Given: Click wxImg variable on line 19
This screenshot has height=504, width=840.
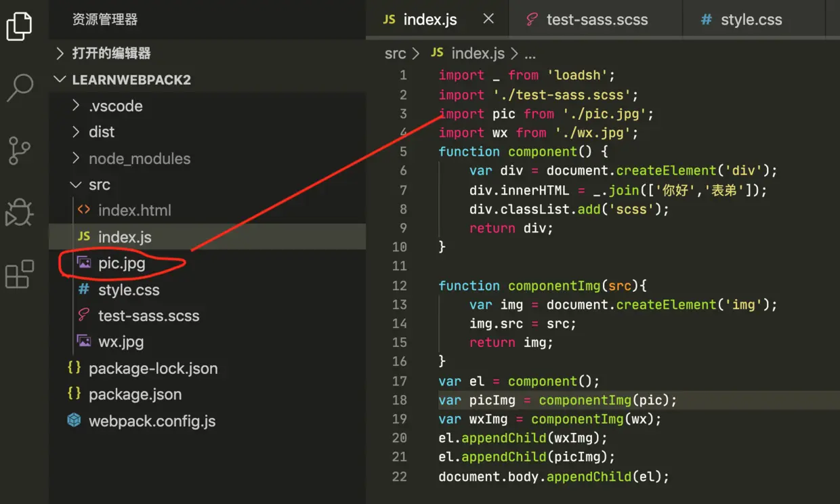Looking at the screenshot, I should pyautogui.click(x=488, y=419).
